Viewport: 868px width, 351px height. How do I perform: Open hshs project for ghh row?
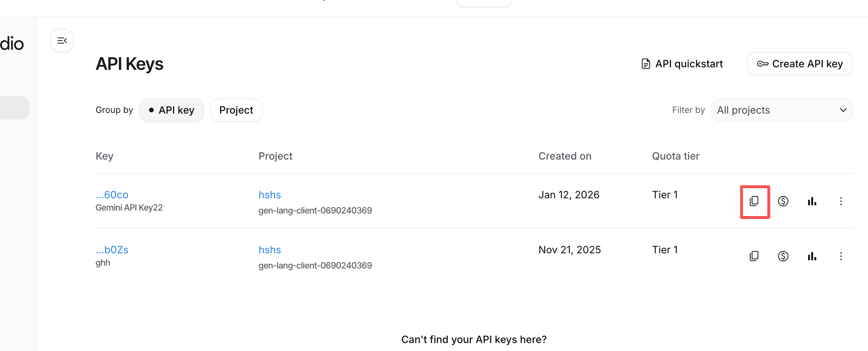[x=270, y=250]
